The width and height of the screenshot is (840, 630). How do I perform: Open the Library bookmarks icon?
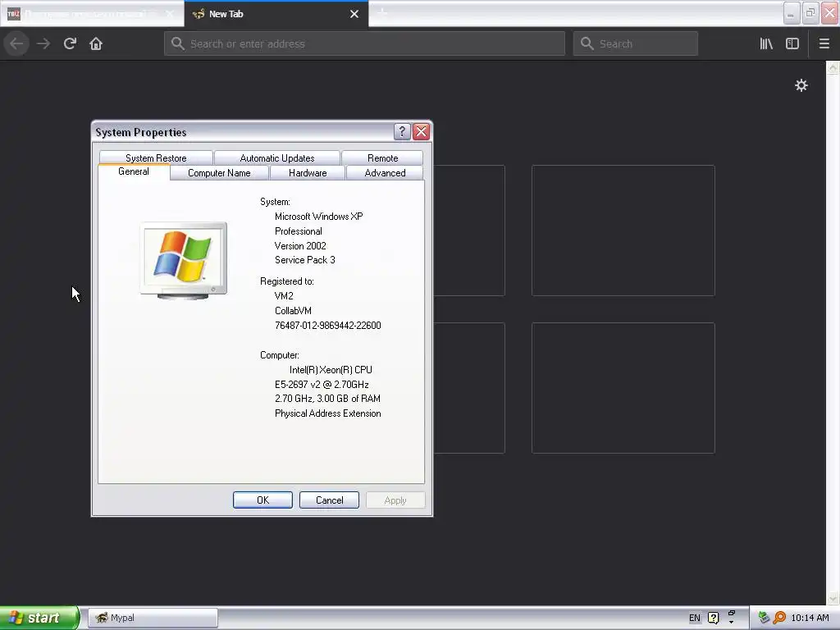point(766,43)
